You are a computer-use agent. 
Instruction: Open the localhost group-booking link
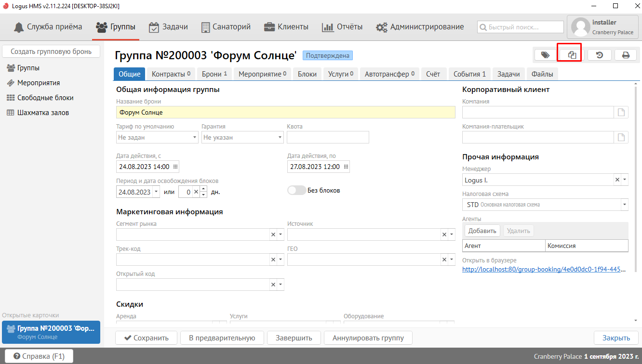pyautogui.click(x=544, y=270)
